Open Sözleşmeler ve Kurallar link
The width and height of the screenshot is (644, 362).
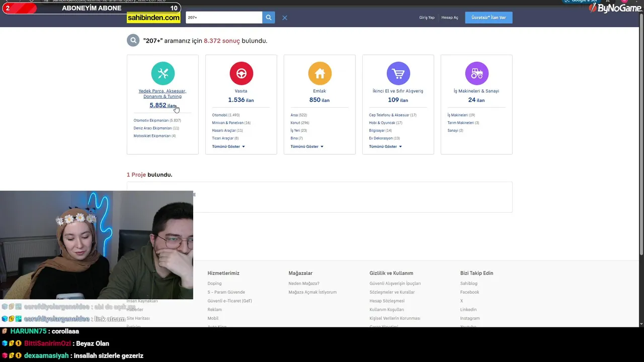click(392, 292)
